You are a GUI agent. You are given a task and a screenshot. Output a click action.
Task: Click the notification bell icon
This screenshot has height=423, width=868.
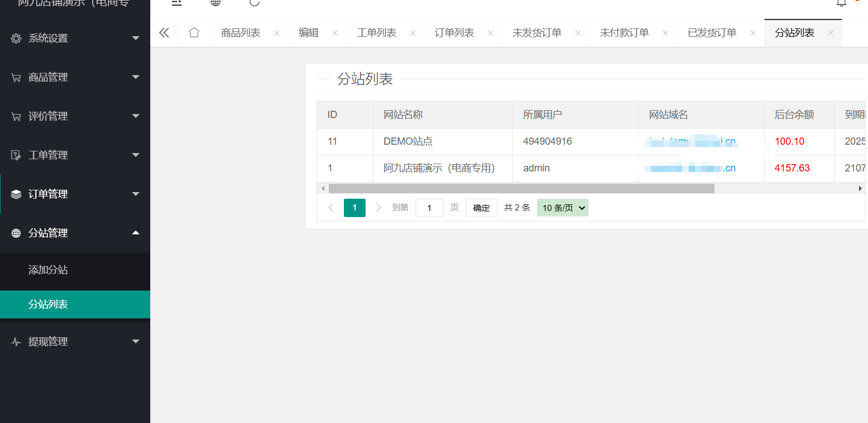841,3
